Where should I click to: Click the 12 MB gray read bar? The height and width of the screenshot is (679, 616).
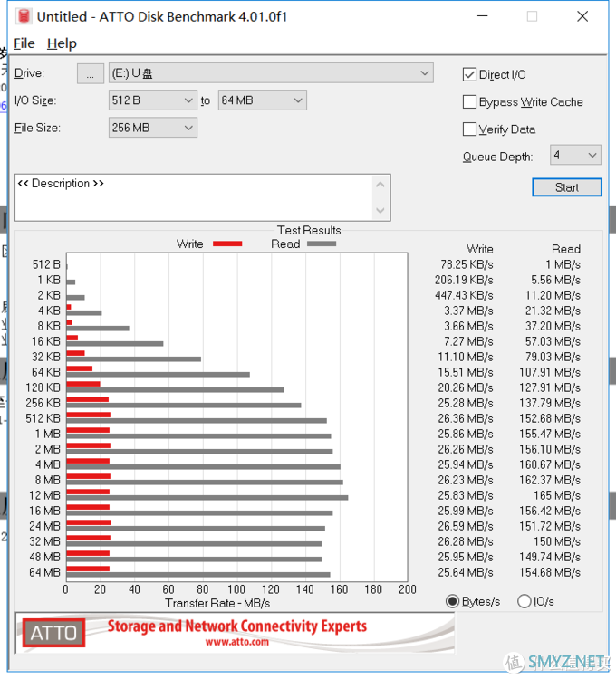[x=207, y=498]
